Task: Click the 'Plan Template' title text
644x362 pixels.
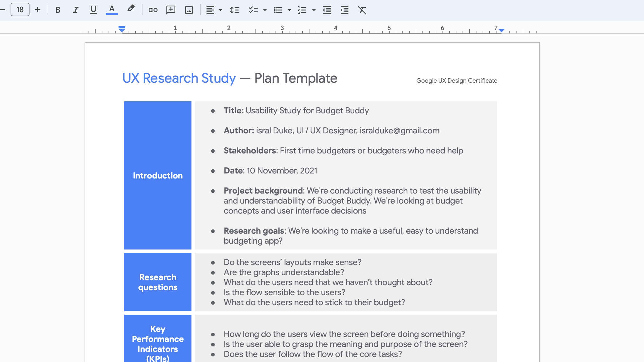Action: pos(296,78)
